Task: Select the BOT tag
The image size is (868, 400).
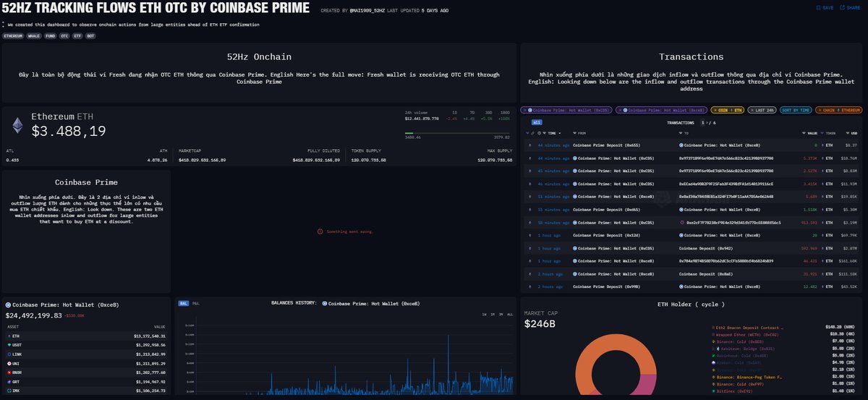Action: click(90, 35)
